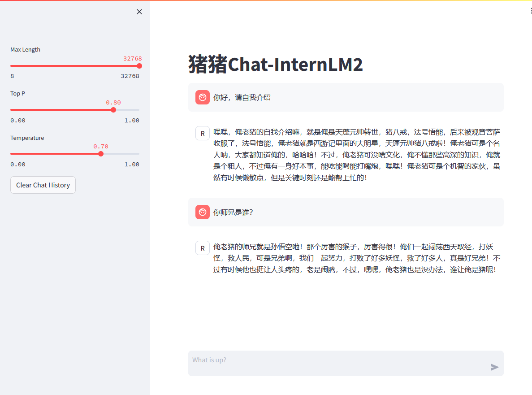
Task: Click the Temperature value 0.70
Action: [101, 146]
